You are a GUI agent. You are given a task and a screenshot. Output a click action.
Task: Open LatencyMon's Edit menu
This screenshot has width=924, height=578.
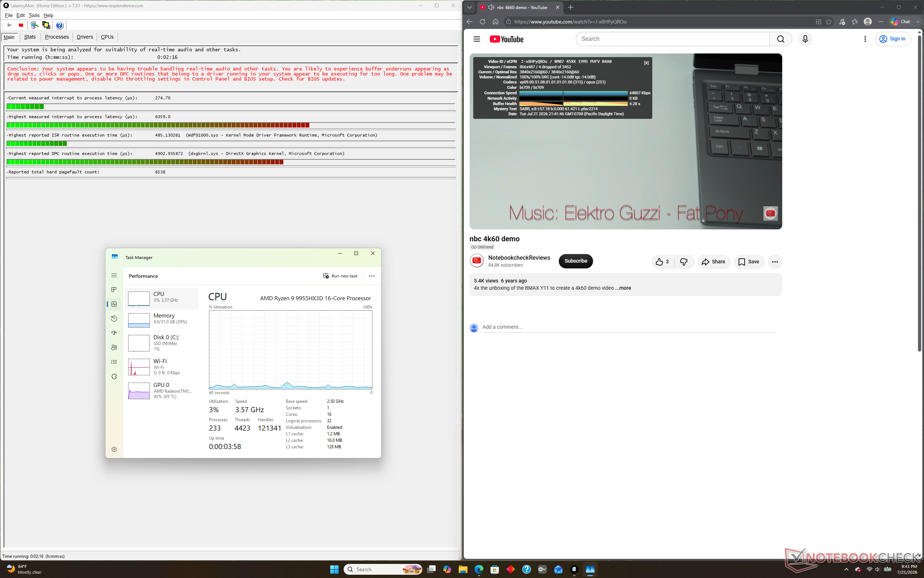coord(21,15)
